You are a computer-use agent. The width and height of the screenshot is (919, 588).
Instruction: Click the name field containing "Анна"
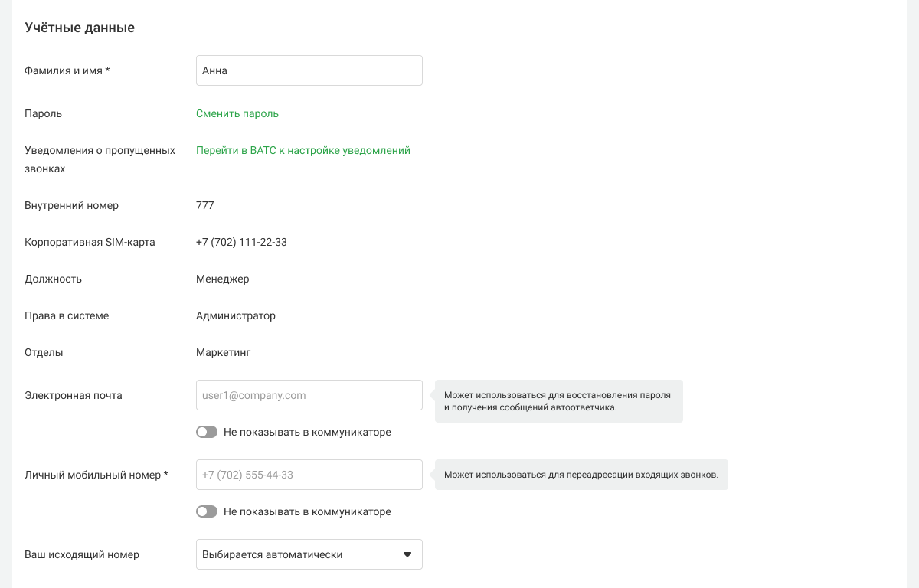[309, 70]
